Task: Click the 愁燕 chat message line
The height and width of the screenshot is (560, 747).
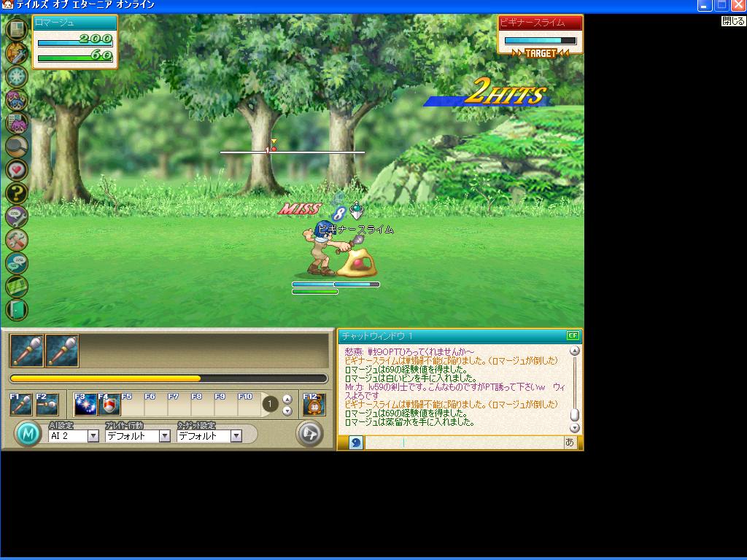Action: point(410,352)
